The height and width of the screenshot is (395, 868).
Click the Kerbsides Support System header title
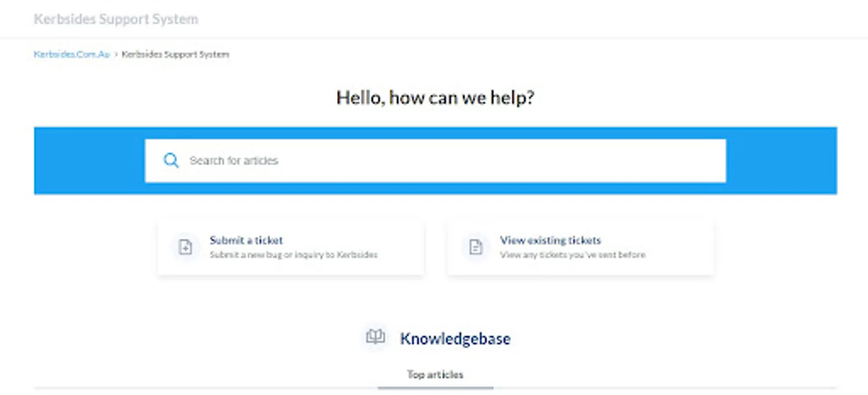(116, 19)
